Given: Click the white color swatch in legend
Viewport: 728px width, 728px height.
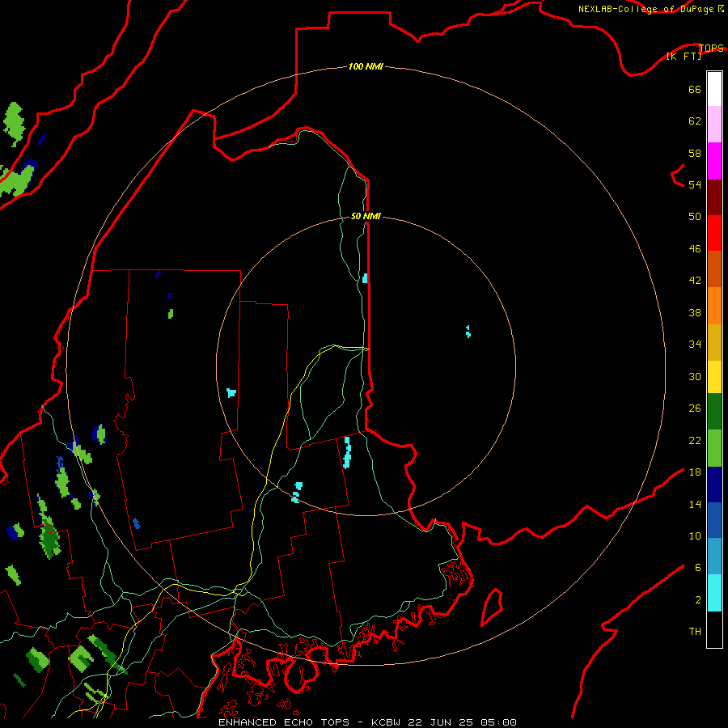Looking at the screenshot, I should [714, 89].
